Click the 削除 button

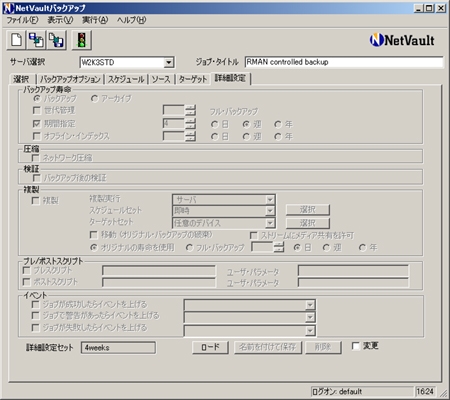point(323,347)
